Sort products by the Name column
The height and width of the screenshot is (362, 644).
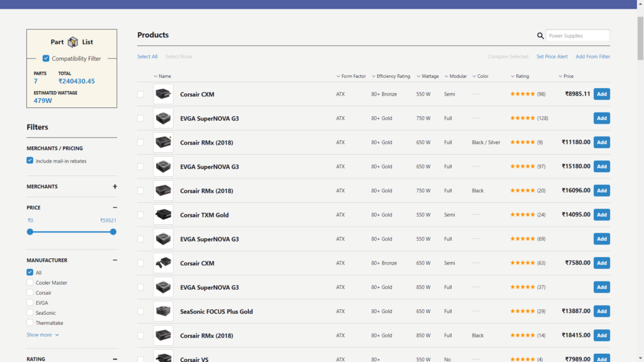pos(162,76)
